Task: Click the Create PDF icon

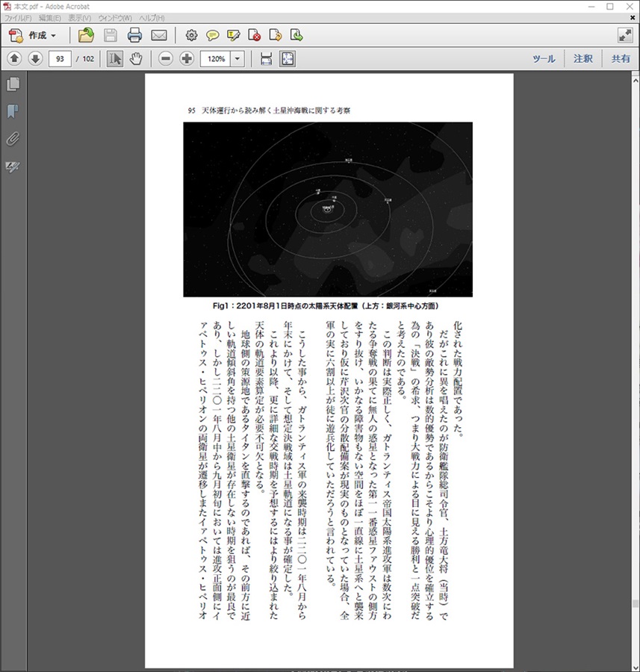Action: pos(16,36)
